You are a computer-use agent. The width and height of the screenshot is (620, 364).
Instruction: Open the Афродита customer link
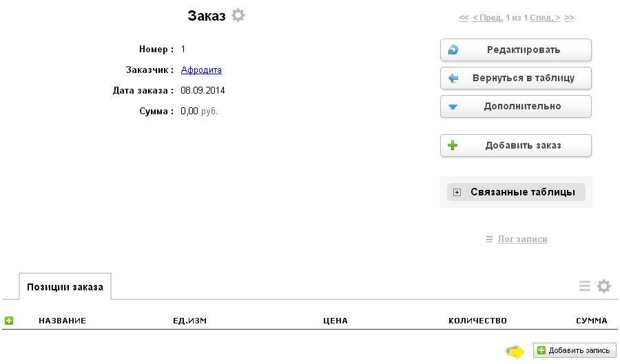coord(201,70)
